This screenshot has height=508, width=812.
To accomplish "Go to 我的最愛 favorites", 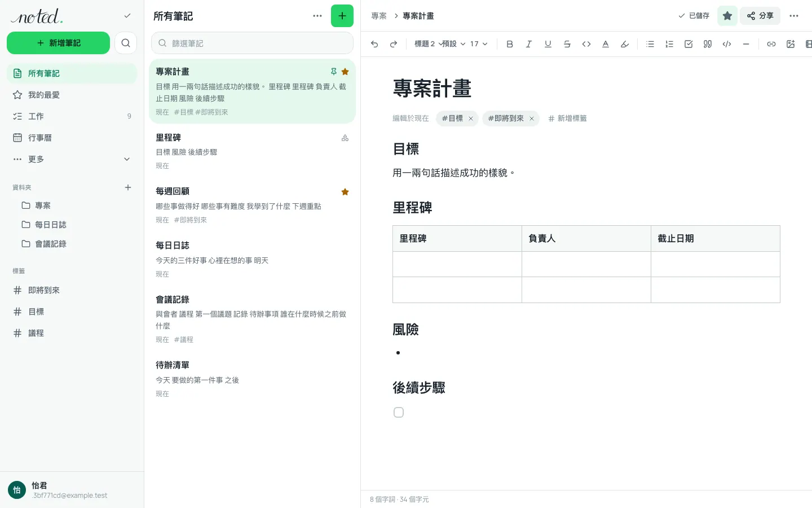I will coord(72,95).
